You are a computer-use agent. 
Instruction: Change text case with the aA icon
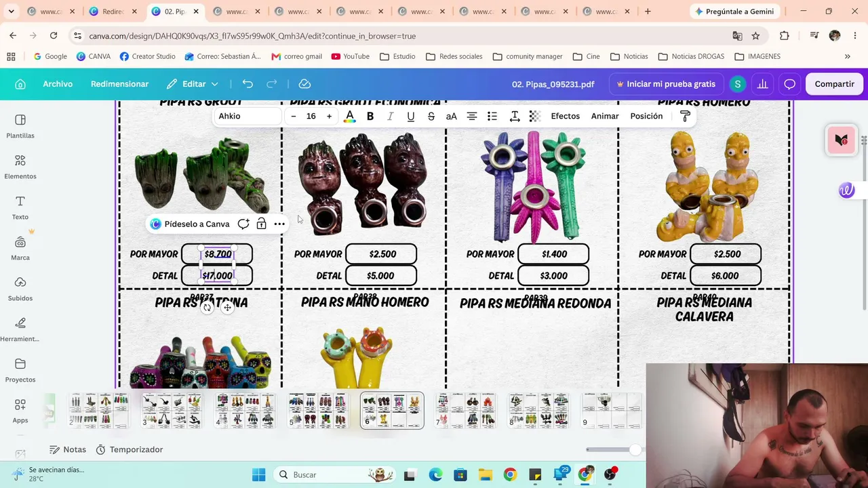pos(451,117)
